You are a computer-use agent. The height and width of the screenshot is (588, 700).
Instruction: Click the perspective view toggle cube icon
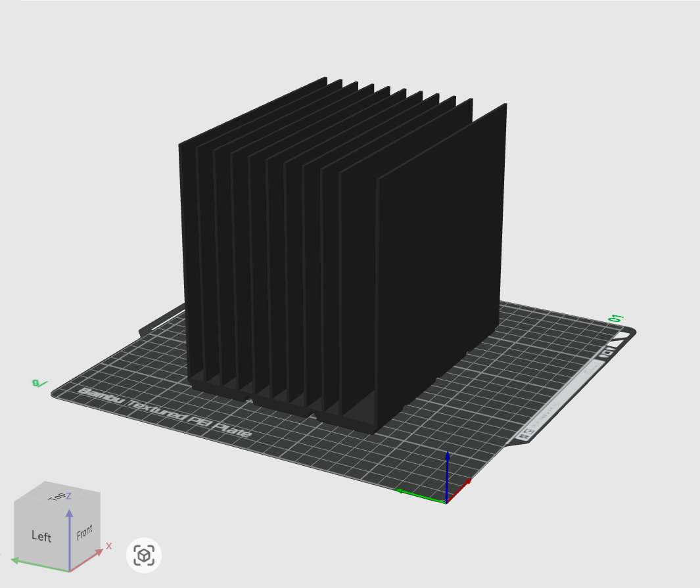(144, 555)
